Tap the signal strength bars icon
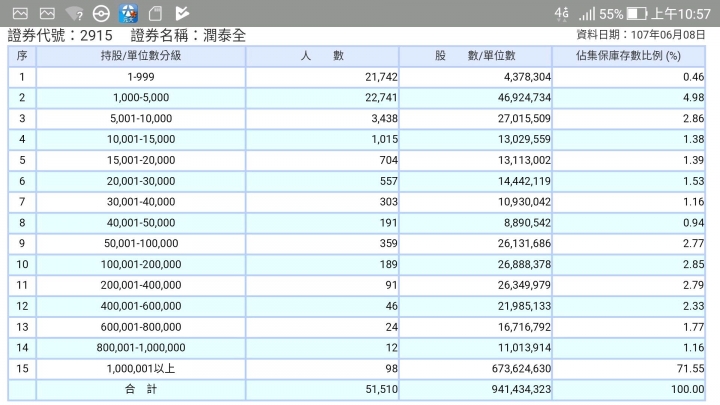 tap(587, 14)
